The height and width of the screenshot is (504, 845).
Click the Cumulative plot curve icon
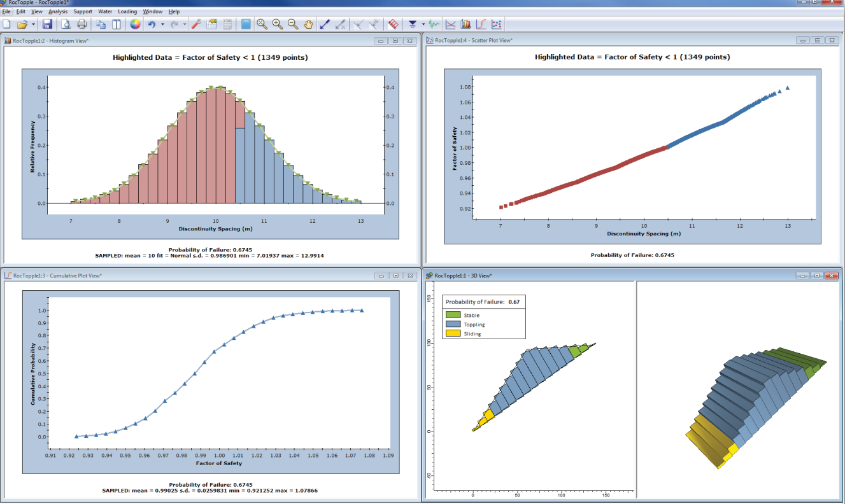coord(481,24)
